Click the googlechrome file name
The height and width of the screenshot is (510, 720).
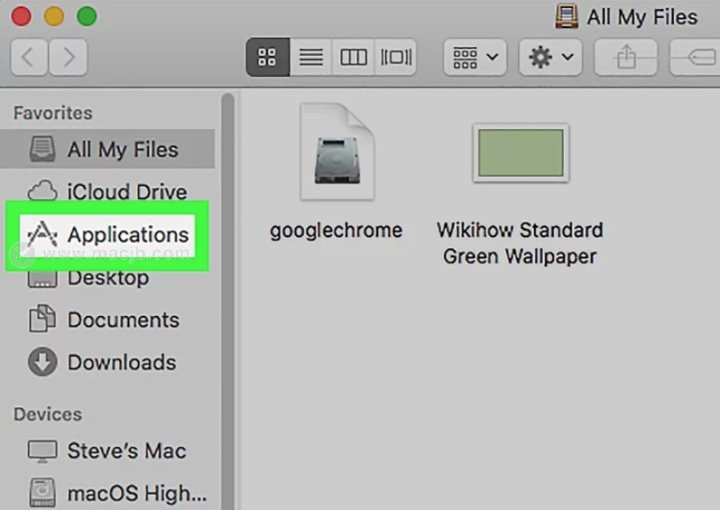336,230
